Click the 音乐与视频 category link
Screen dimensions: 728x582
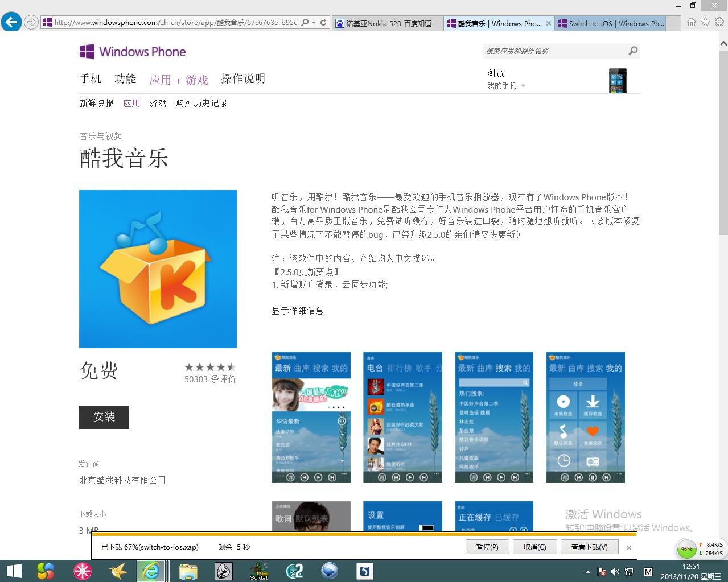pyautogui.click(x=101, y=136)
